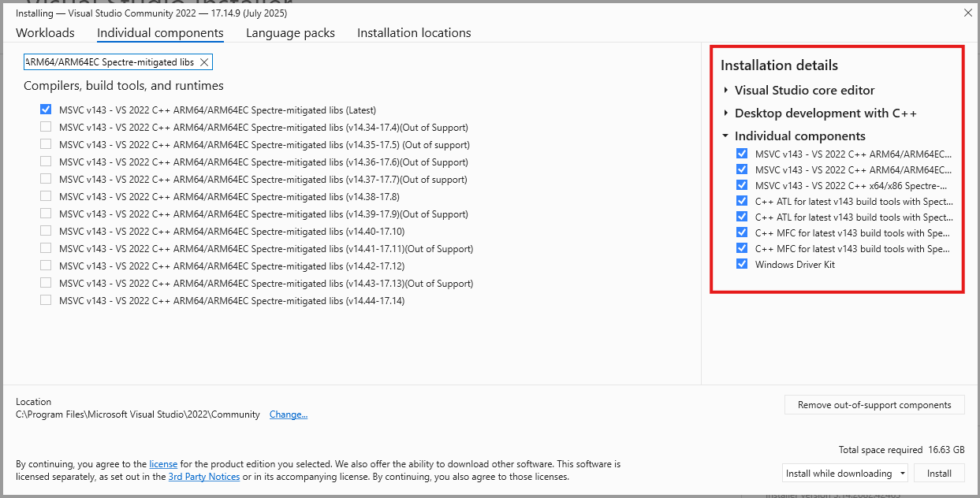This screenshot has height=498, width=980.
Task: Select Spectre-mitigated libs v14.42-17.12 checkbox
Action: (46, 266)
